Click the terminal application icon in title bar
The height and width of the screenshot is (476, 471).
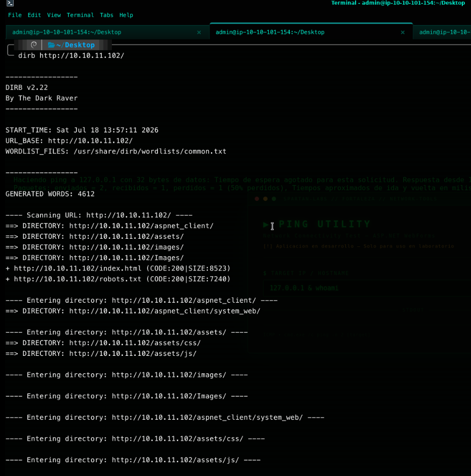[x=10, y=3]
